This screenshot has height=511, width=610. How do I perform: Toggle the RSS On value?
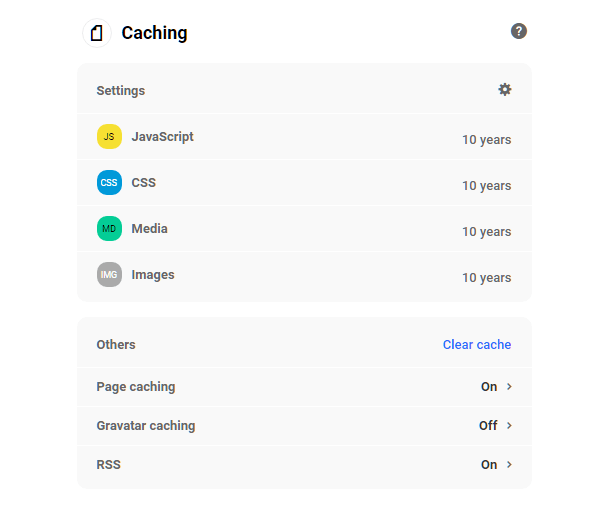pos(489,465)
